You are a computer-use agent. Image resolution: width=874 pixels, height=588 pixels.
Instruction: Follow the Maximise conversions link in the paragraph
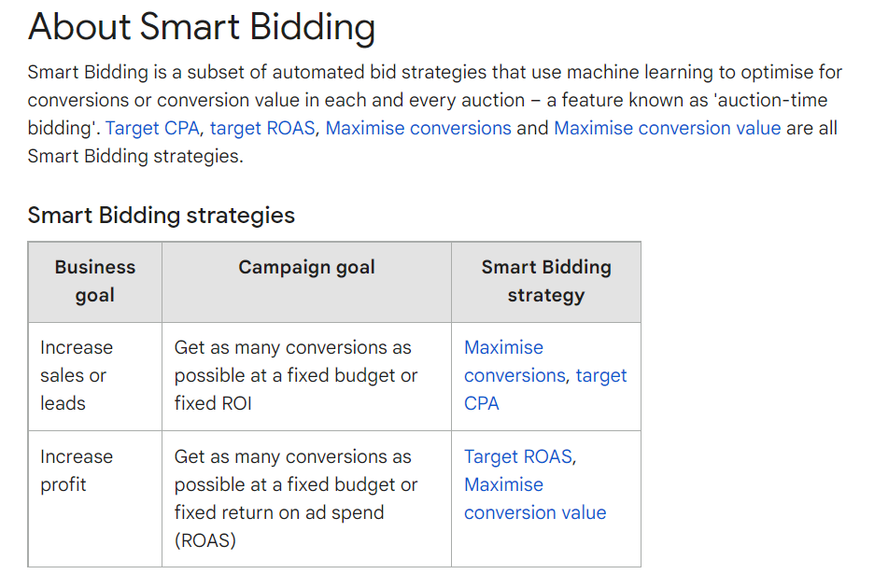coord(418,128)
